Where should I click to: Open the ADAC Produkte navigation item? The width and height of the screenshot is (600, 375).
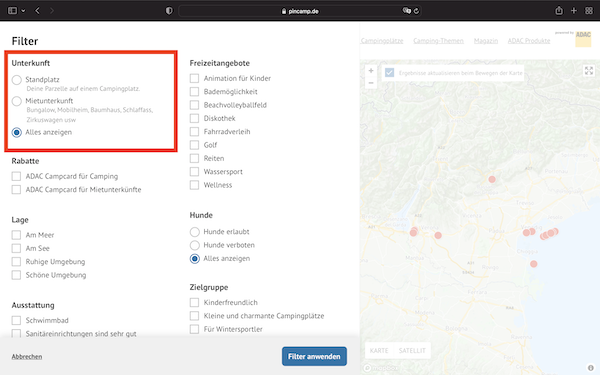coord(528,41)
